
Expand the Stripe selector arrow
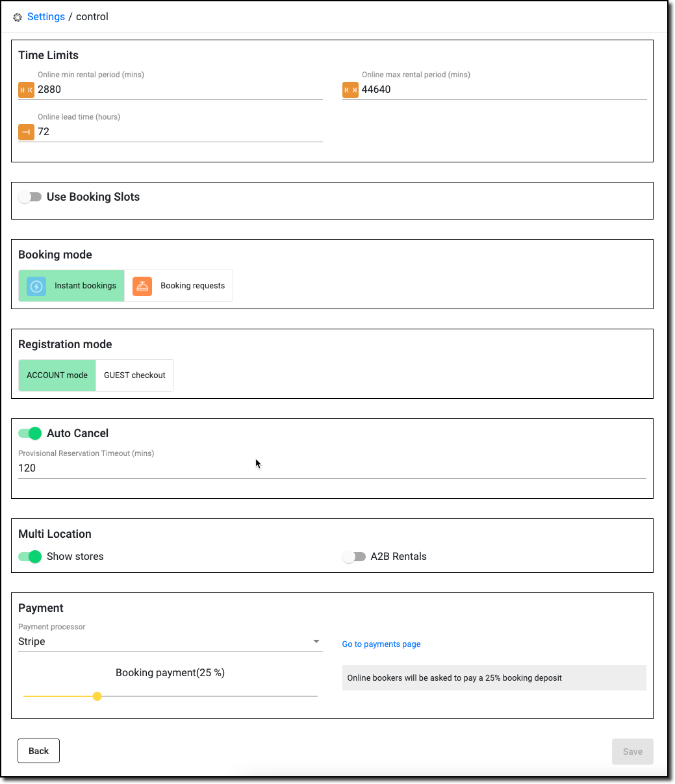coord(316,642)
